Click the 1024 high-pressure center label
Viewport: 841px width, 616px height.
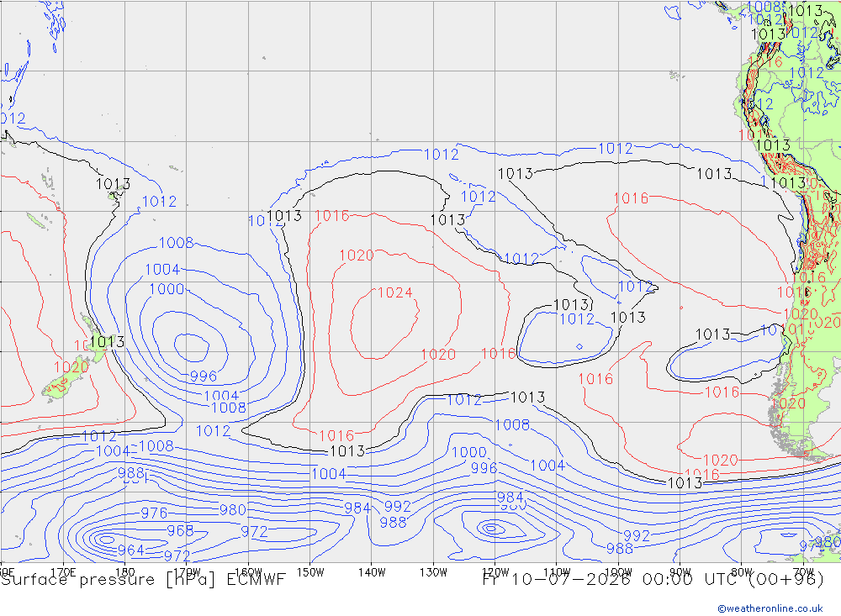point(394,292)
